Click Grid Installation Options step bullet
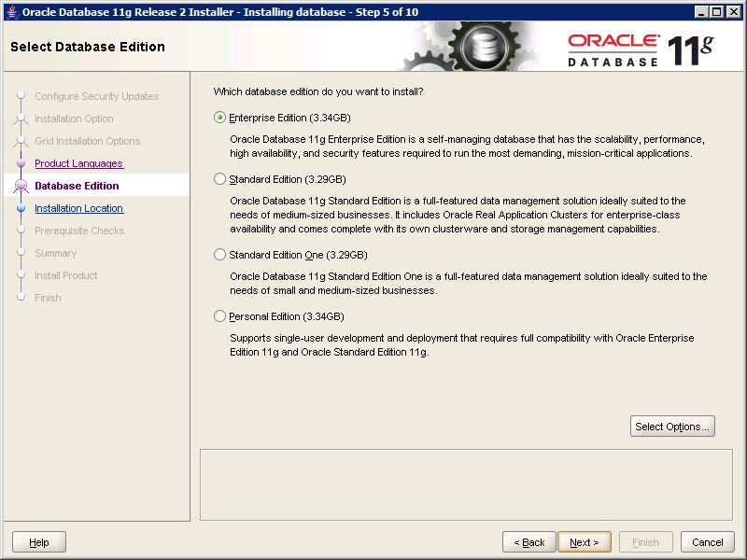747x560 pixels. tap(21, 141)
